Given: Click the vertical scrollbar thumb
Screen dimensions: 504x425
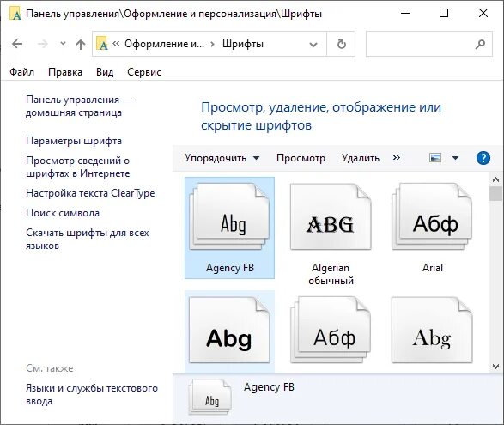Looking at the screenshot, I should click(496, 194).
